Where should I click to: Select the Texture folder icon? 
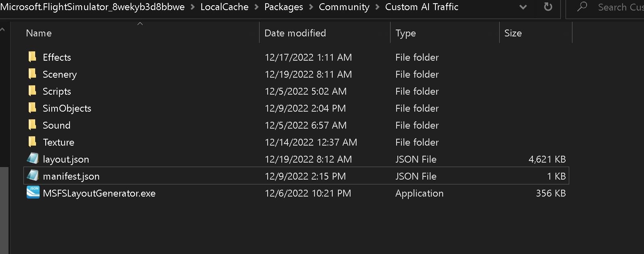click(x=32, y=142)
